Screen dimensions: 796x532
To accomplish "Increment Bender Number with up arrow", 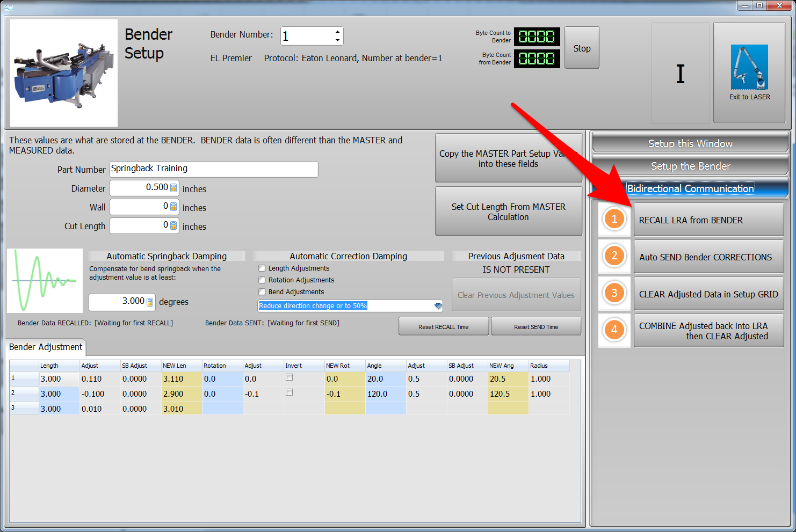I will [337, 32].
